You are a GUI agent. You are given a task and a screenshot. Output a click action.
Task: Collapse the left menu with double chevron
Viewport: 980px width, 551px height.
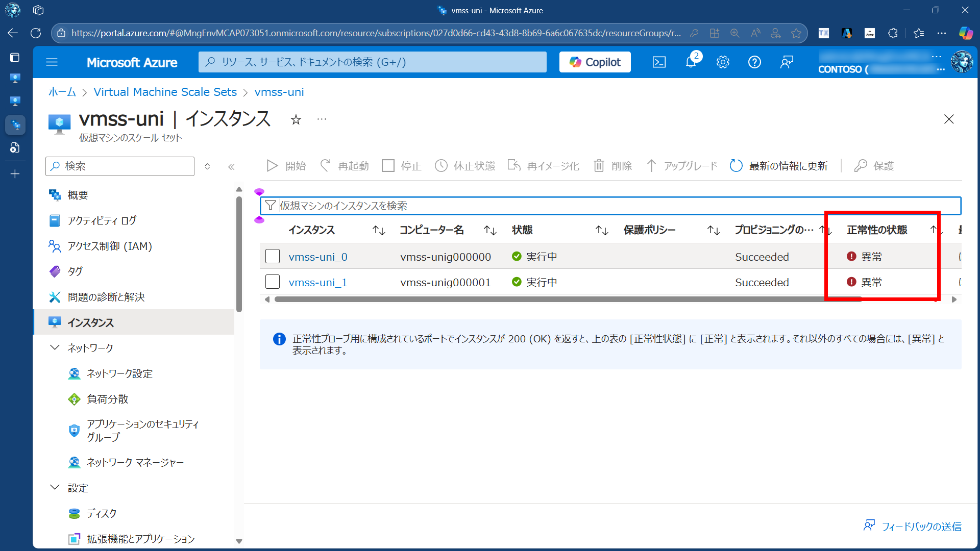tap(231, 167)
